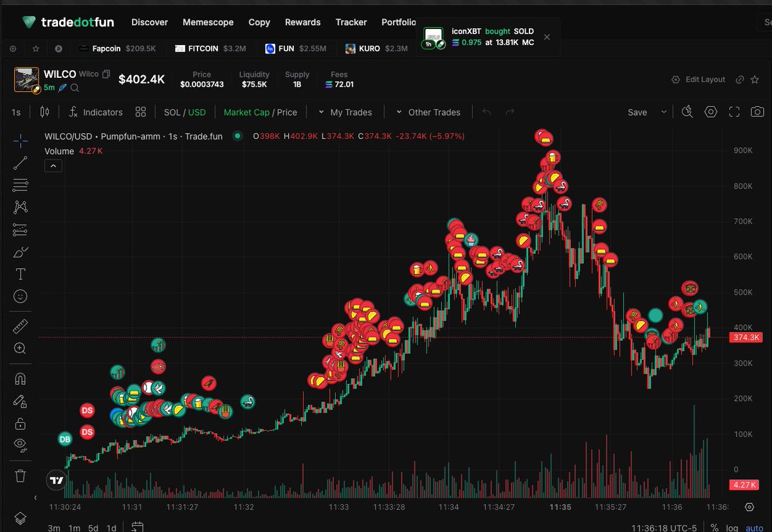Copy the token link icon

pos(740,79)
